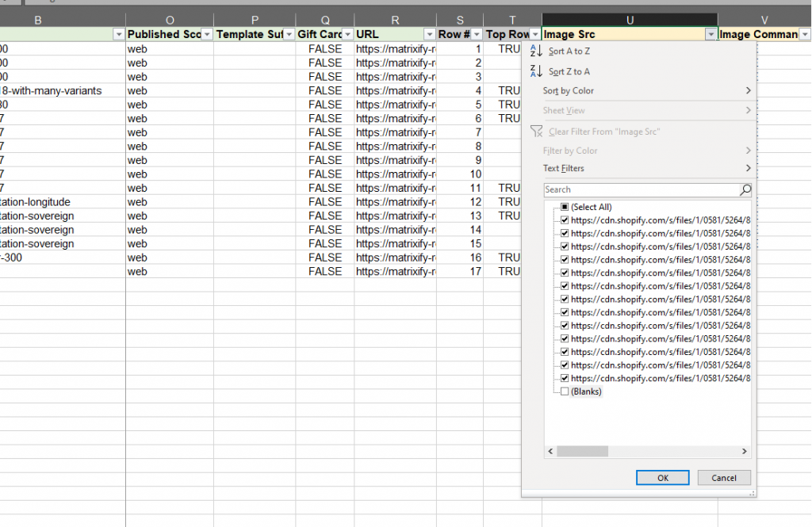Viewport: 812px width, 527px height.
Task: Open the filter icon on Top Row header
Action: [x=533, y=34]
